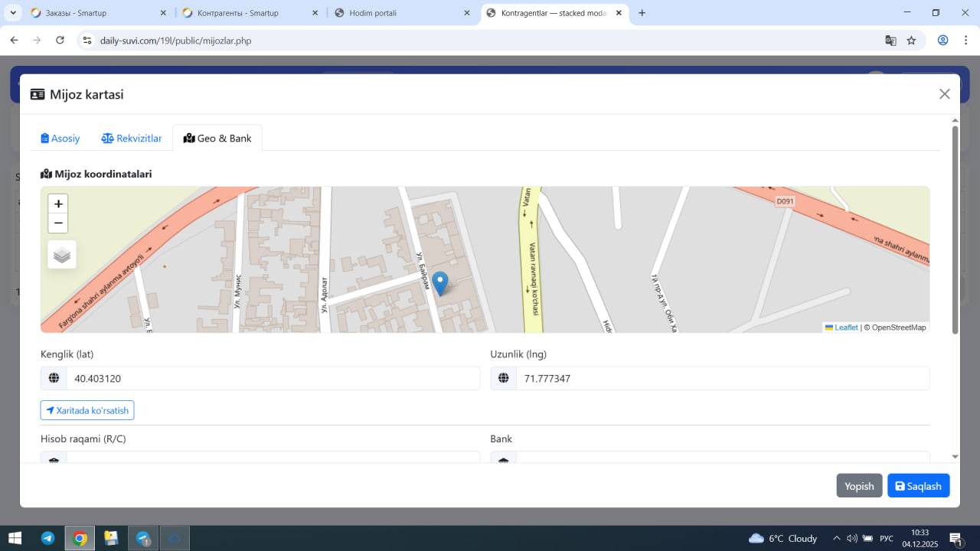
Task: Close the Kontragentlar browser tab
Action: 619,13
